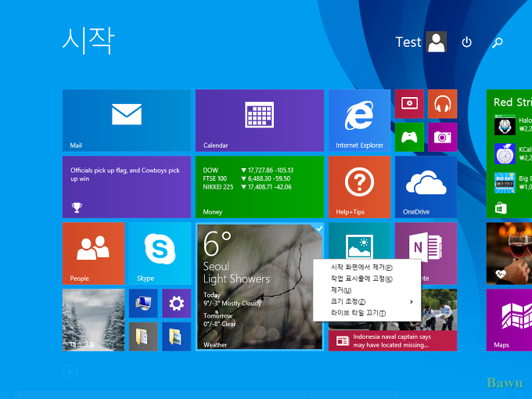Open the Store Red Stripe tile
Screen dimensions: 532x399
point(509,153)
